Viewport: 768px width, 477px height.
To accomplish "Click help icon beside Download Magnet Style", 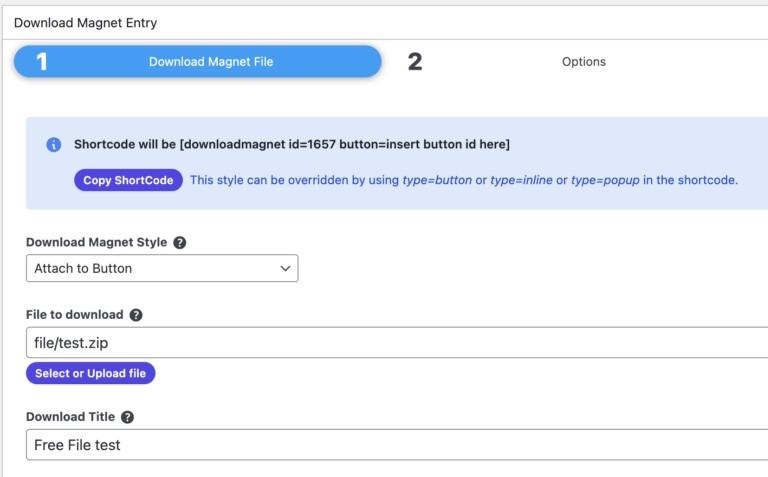I will pos(180,243).
